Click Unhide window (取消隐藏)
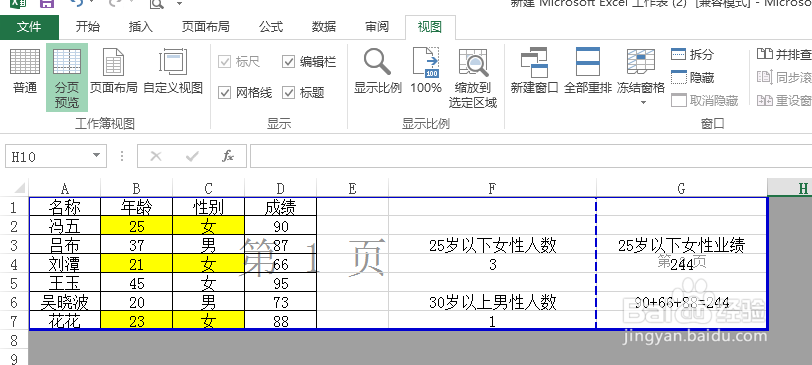Image resolution: width=812 pixels, height=365 pixels. coord(705,100)
